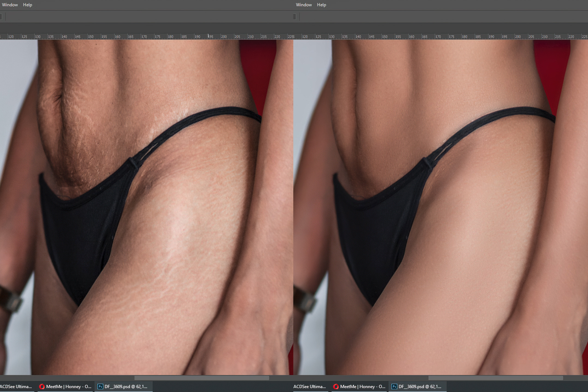The width and height of the screenshot is (588, 392).
Task: Open the Window menu of the right document
Action: [303, 5]
